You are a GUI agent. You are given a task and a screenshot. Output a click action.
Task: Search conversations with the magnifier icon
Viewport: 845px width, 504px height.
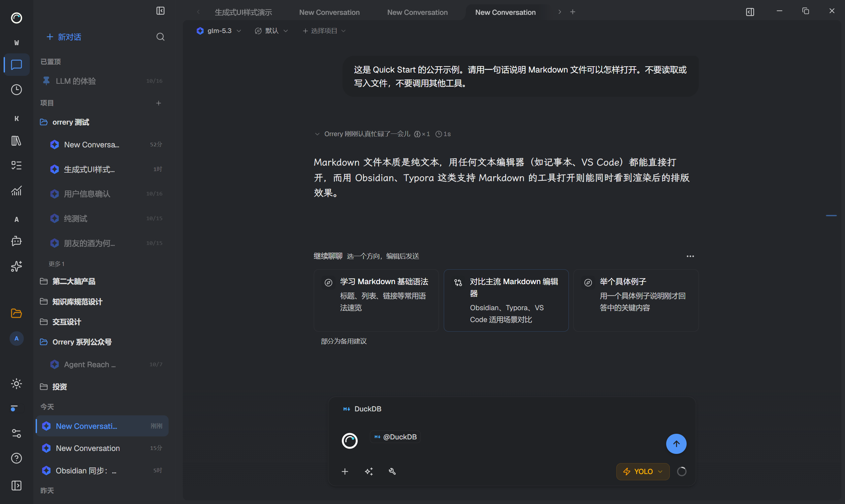click(160, 37)
